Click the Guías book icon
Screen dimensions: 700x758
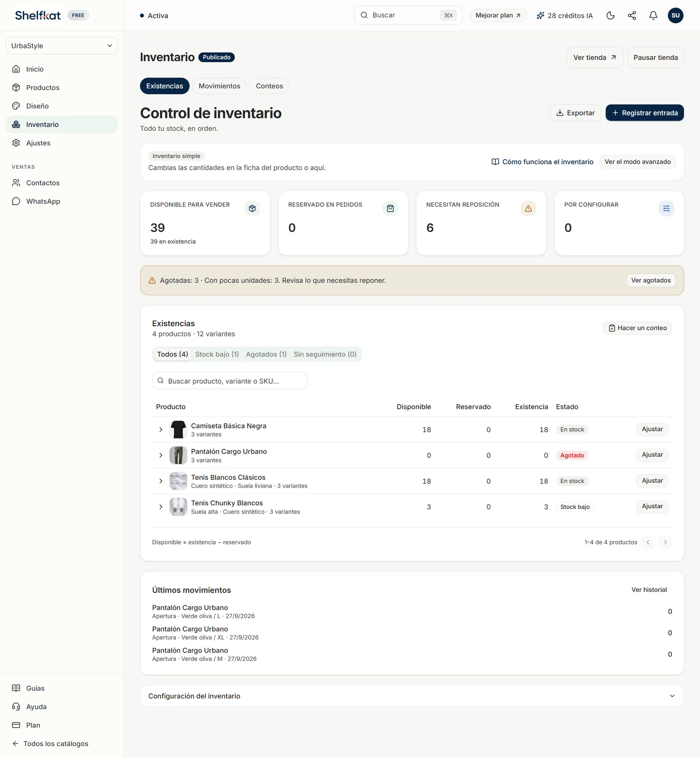pos(16,688)
